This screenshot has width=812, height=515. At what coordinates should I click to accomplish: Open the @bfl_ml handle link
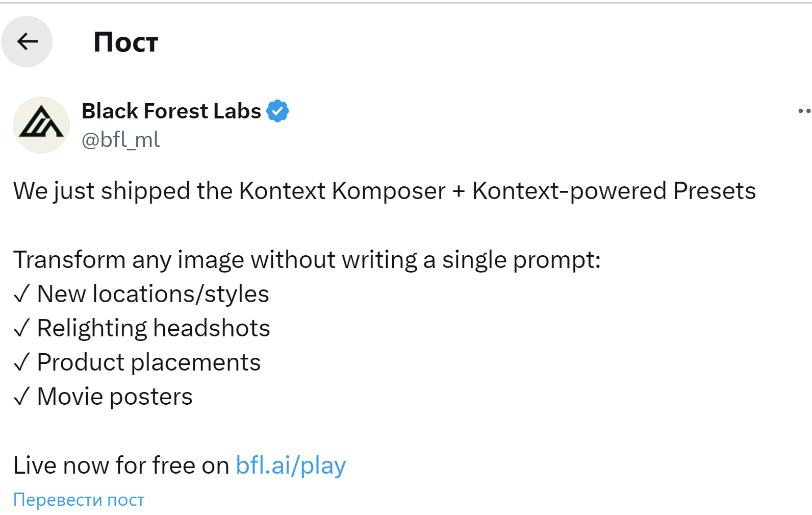(x=120, y=139)
